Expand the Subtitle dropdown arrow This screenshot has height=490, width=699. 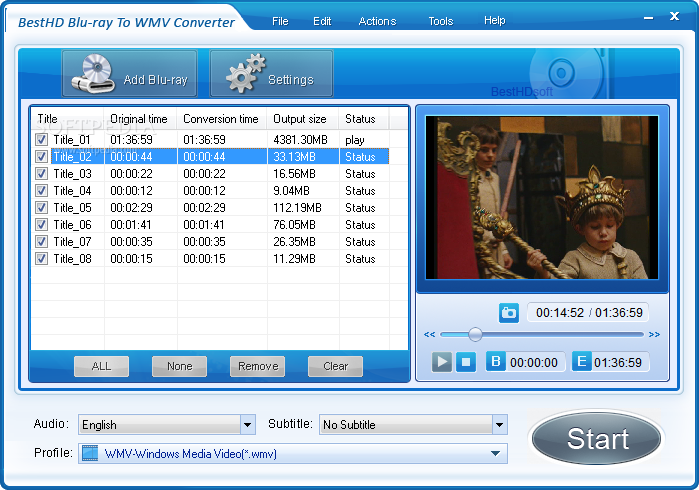click(x=499, y=424)
